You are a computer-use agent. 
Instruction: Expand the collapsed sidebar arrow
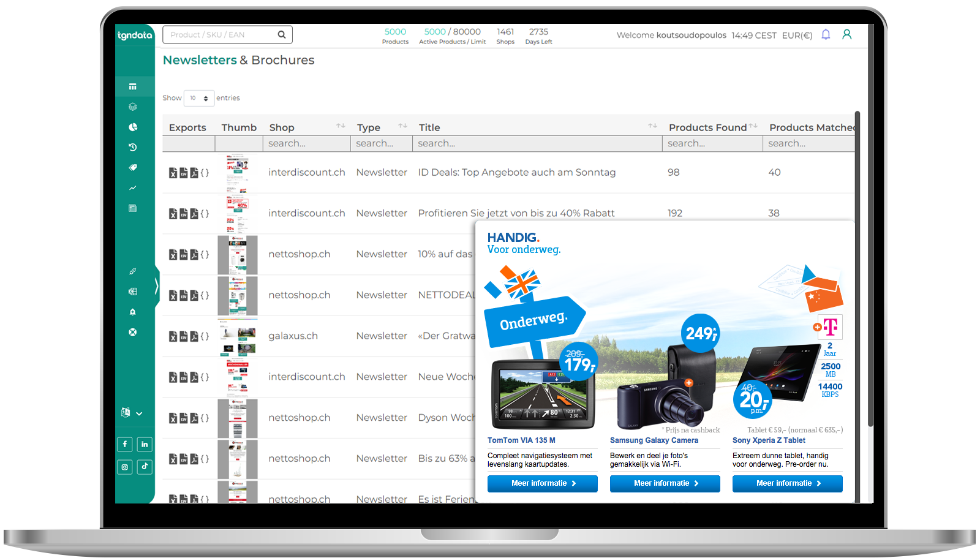[x=157, y=286]
